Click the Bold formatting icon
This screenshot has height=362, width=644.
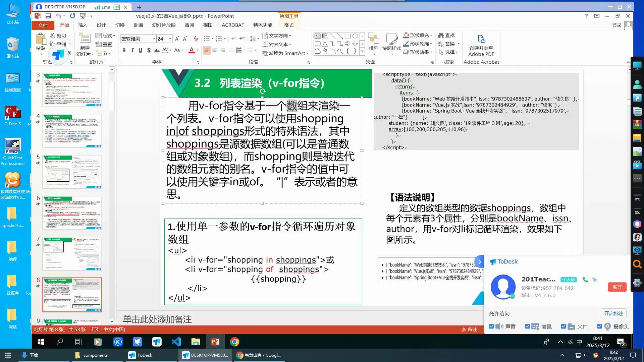pyautogui.click(x=124, y=50)
